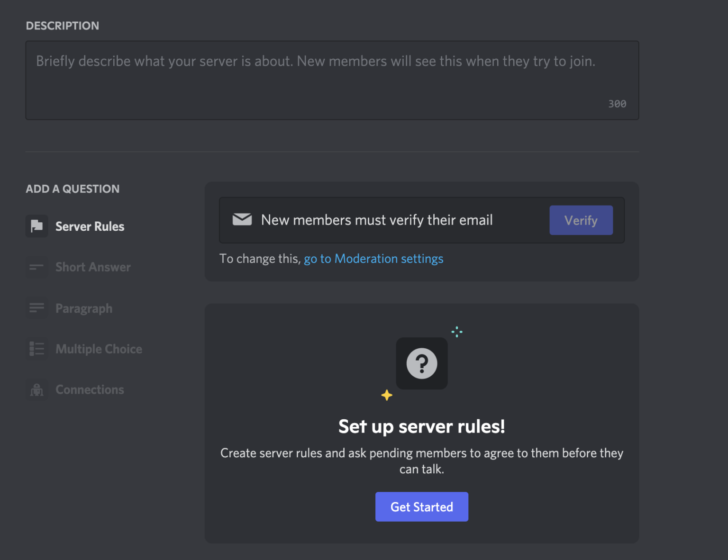Click the Short Answer lines icon
This screenshot has height=560, width=728.
click(36, 267)
